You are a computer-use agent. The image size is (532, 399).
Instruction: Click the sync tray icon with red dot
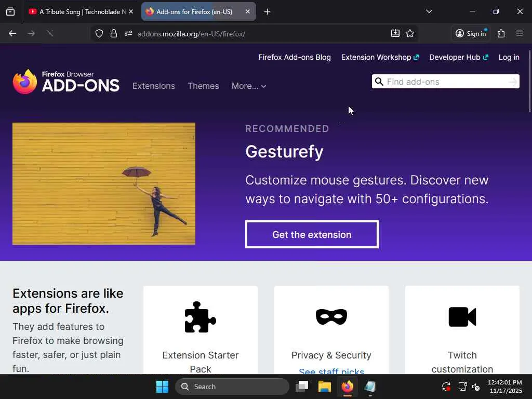[446, 387]
